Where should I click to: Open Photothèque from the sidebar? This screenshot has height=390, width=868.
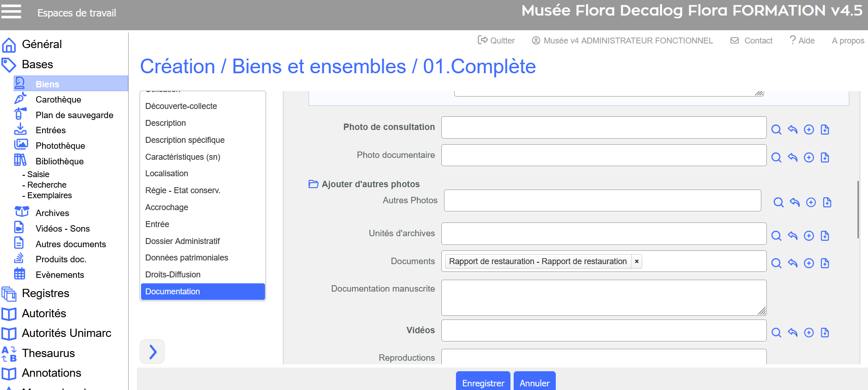(x=60, y=146)
